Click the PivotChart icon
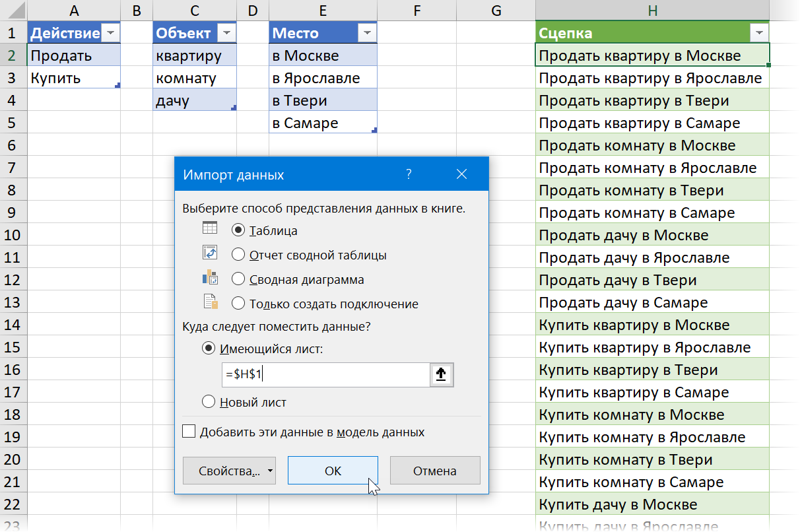Image resolution: width=800 pixels, height=532 pixels. [210, 277]
